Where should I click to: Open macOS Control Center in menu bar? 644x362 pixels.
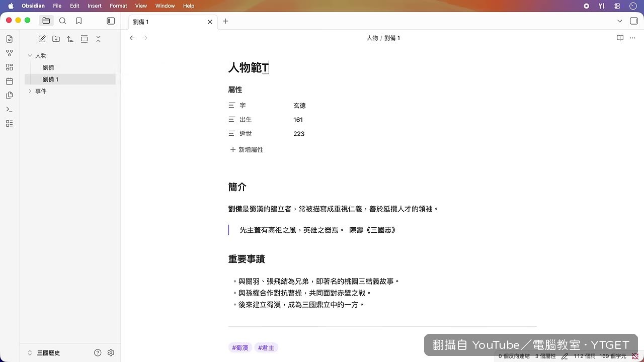tap(617, 6)
